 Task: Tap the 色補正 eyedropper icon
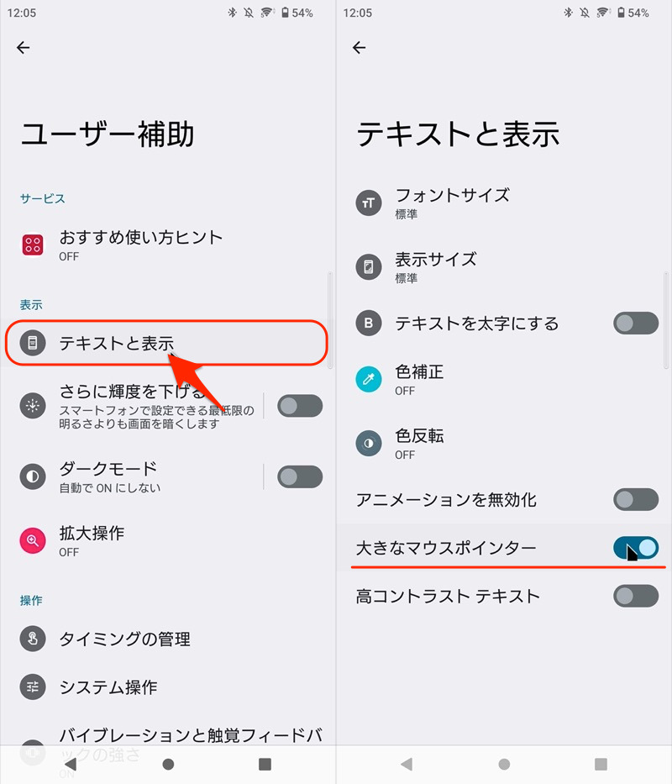point(369,379)
